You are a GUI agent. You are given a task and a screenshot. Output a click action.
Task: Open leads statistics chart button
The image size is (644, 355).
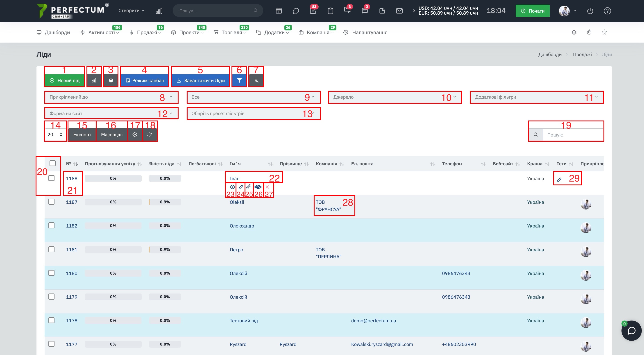(94, 80)
